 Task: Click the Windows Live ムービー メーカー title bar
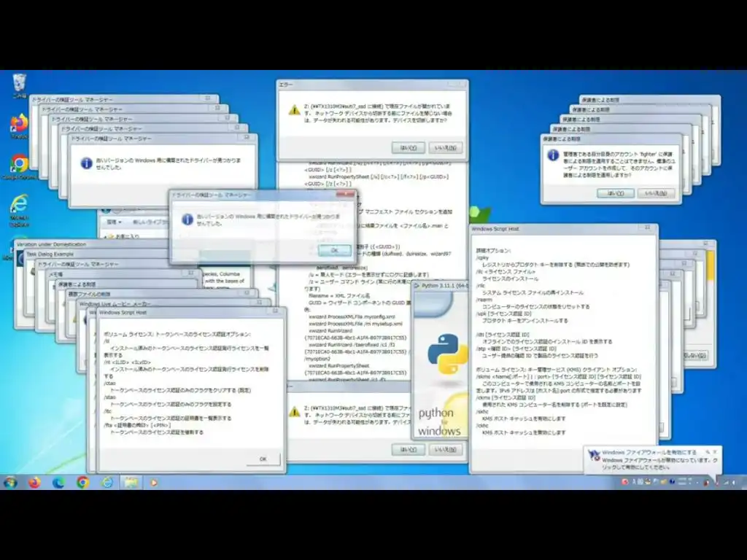click(x=174, y=303)
